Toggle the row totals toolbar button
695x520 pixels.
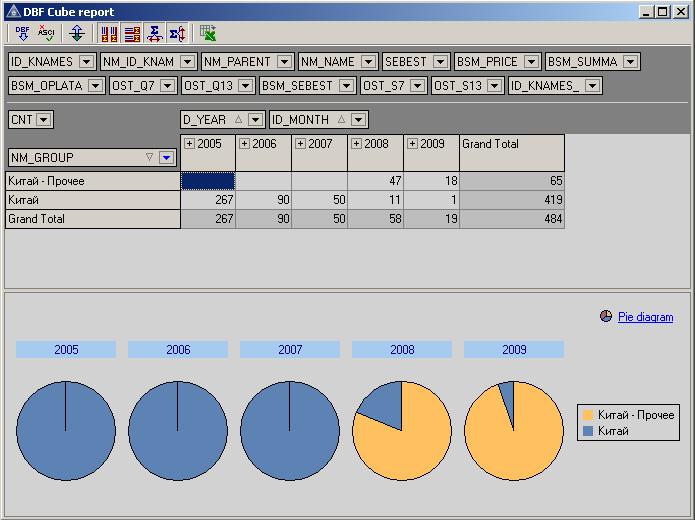(x=131, y=33)
